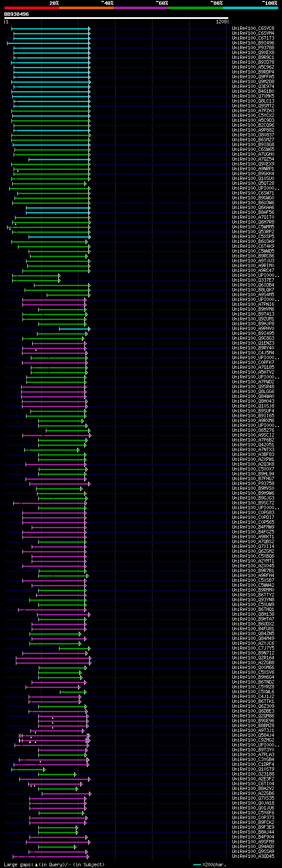
Task: Click the 1209 query length label
Action: tap(222, 22)
